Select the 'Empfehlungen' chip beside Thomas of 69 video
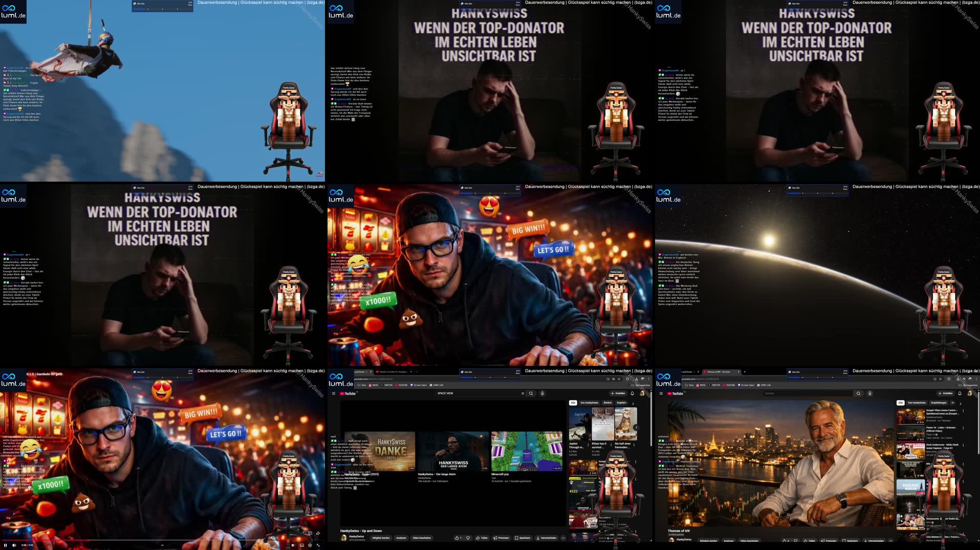This screenshot has width=980, height=550. (938, 403)
